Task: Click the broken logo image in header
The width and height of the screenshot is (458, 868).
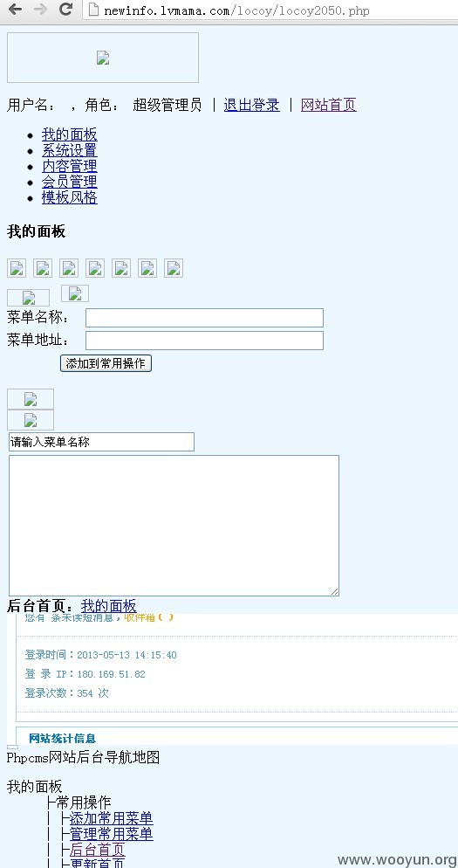Action: 103,58
